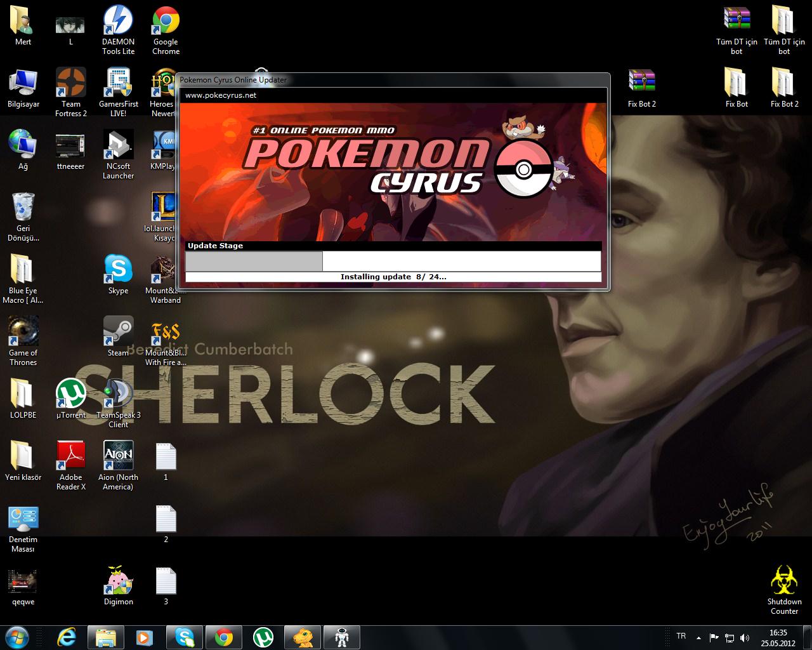Click the Pokemon Cyrus Online Updater title bar
Viewport: 812px width, 650px height.
pyautogui.click(x=393, y=80)
